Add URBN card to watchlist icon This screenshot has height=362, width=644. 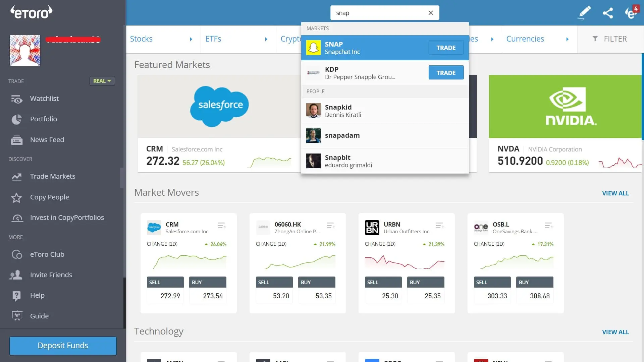point(440,226)
